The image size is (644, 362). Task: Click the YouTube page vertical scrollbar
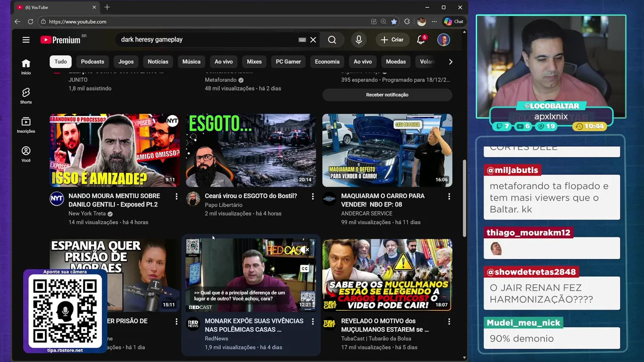coord(464,199)
